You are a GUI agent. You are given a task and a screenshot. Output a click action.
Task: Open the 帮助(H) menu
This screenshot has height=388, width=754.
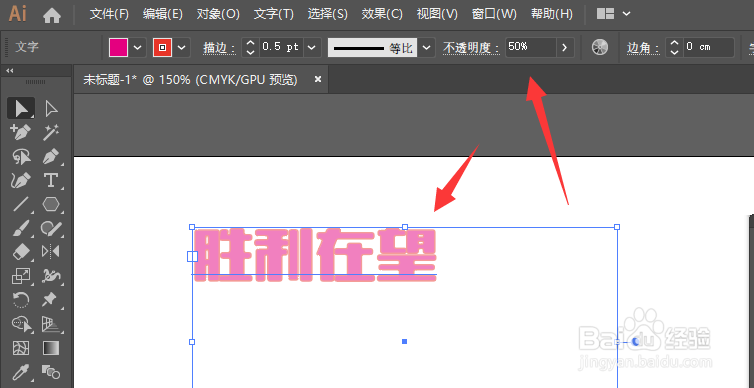[x=552, y=14]
